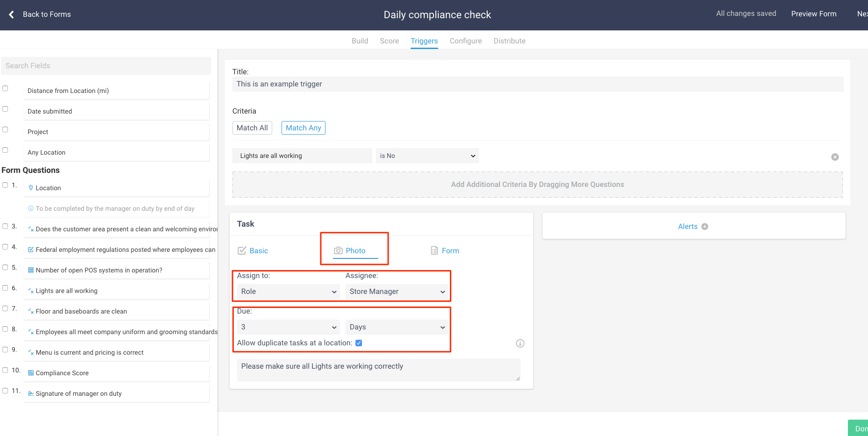The width and height of the screenshot is (868, 436).
Task: Go Back to Forms
Action: coord(46,14)
